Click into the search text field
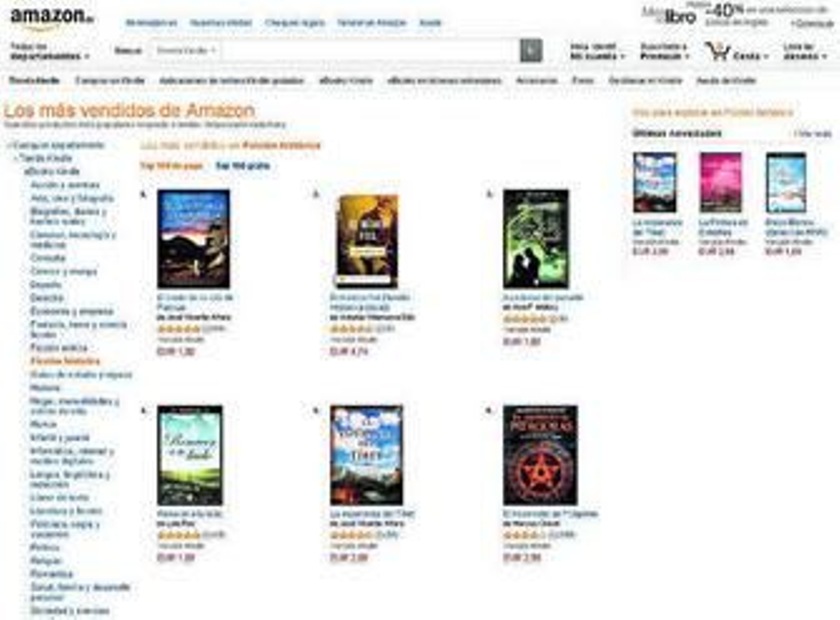 (x=370, y=51)
